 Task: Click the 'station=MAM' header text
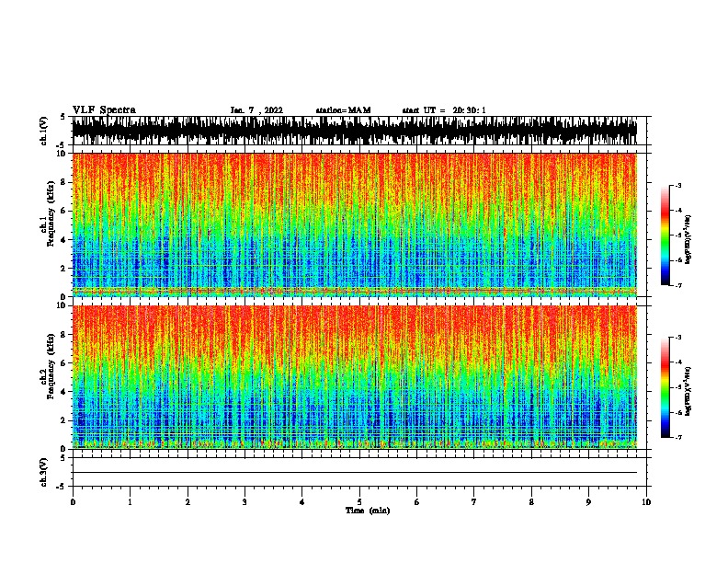pos(343,110)
